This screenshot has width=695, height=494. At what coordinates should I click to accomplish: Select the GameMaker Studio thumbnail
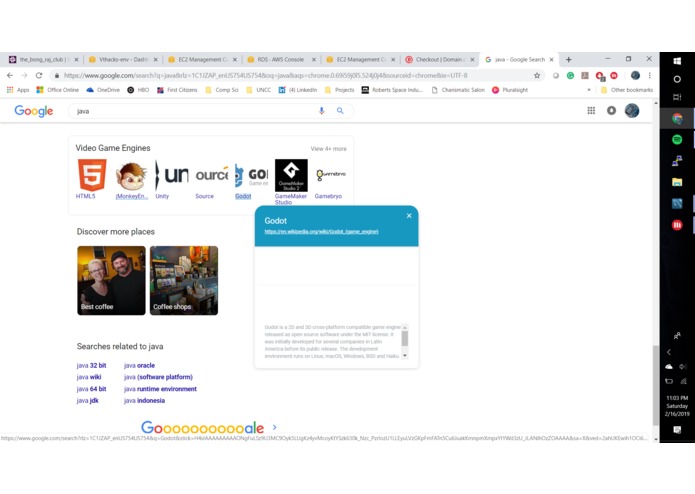click(291, 175)
